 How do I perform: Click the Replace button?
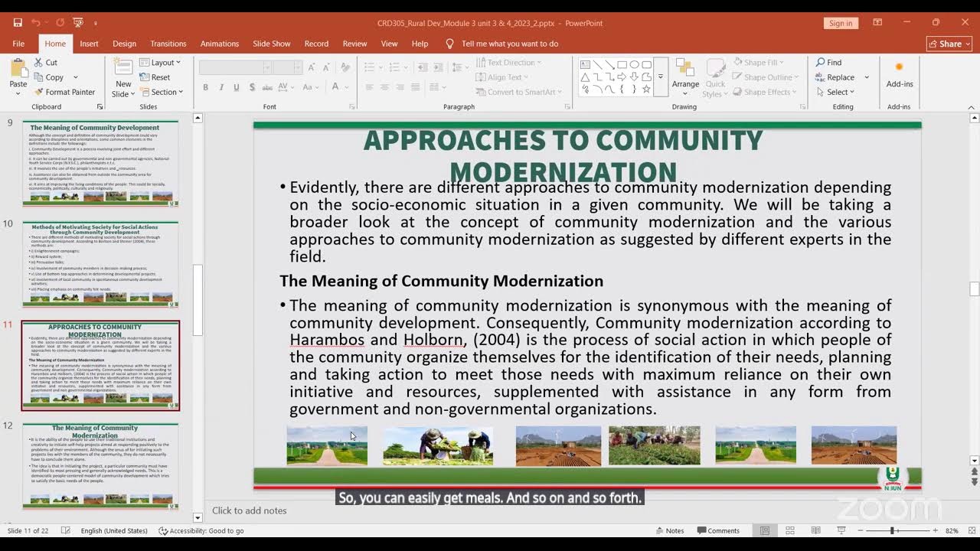pos(835,77)
